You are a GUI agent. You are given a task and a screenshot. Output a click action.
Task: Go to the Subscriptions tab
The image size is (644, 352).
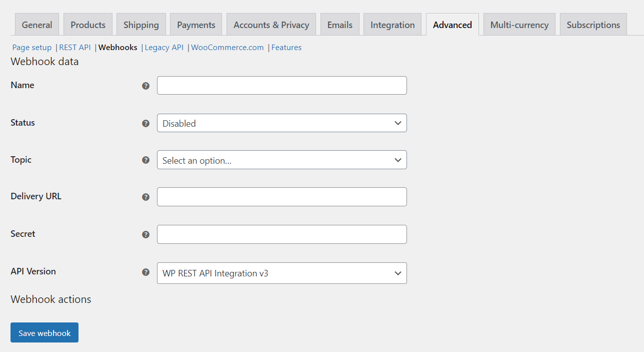click(x=593, y=25)
